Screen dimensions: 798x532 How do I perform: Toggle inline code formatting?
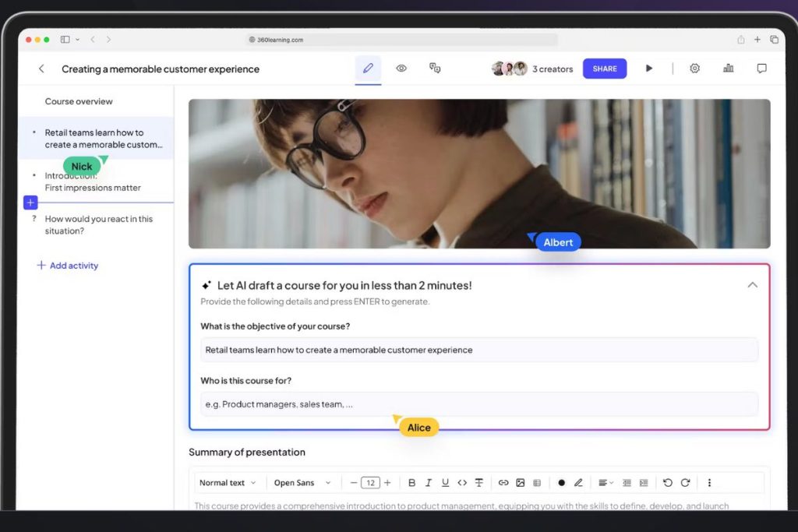pos(462,483)
